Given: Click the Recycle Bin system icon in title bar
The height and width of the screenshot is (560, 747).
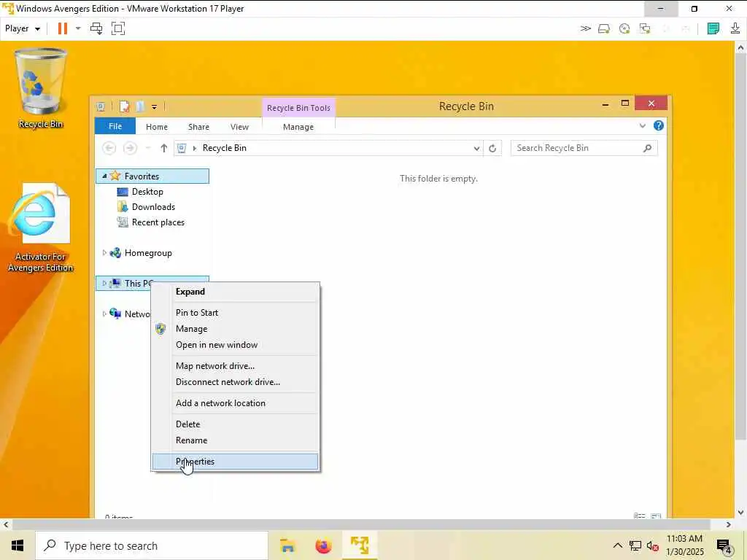Looking at the screenshot, I should point(101,106).
